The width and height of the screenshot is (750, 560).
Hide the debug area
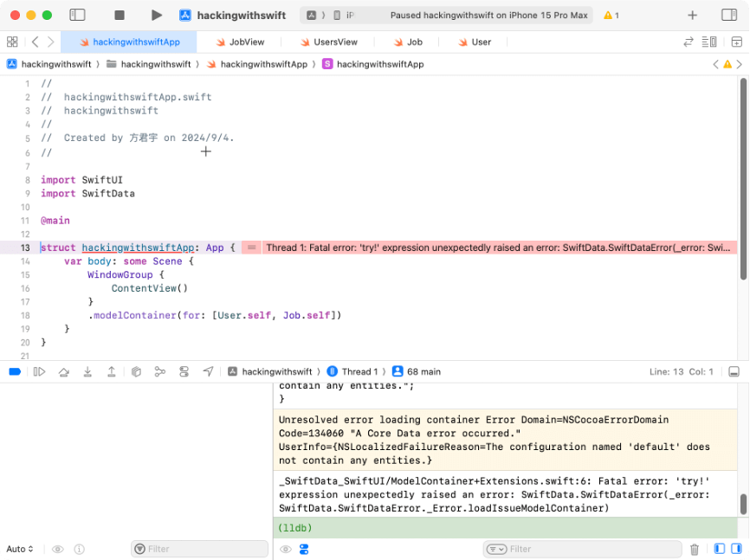[x=734, y=371]
